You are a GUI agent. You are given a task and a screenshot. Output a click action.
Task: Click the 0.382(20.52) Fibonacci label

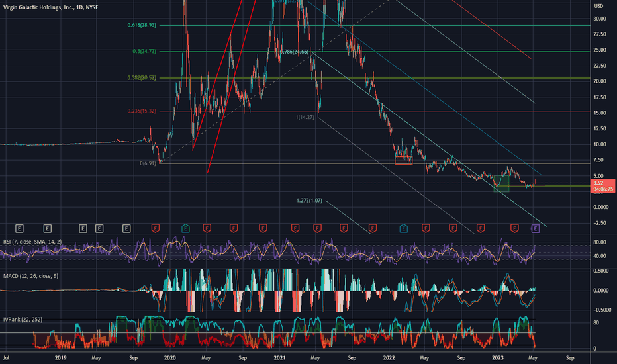(x=142, y=78)
